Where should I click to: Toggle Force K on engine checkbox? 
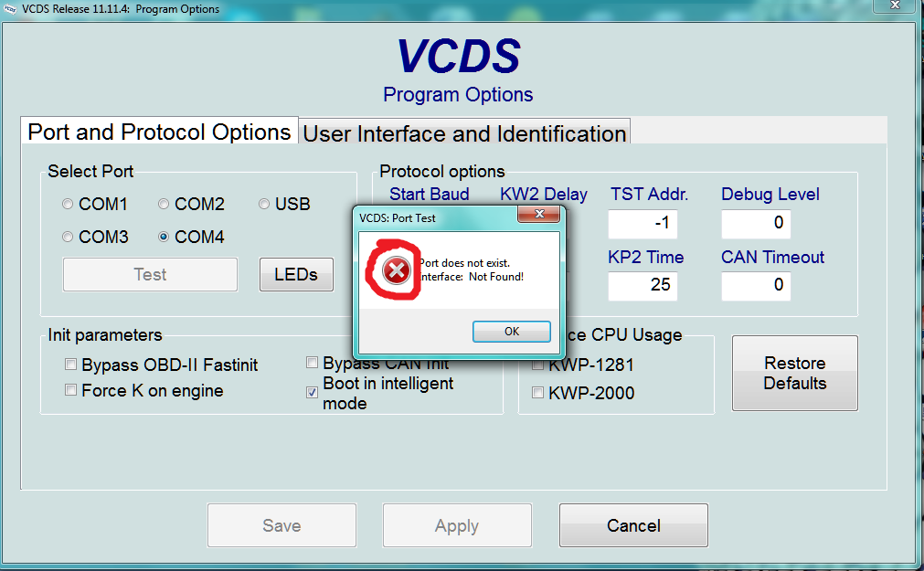tap(70, 391)
